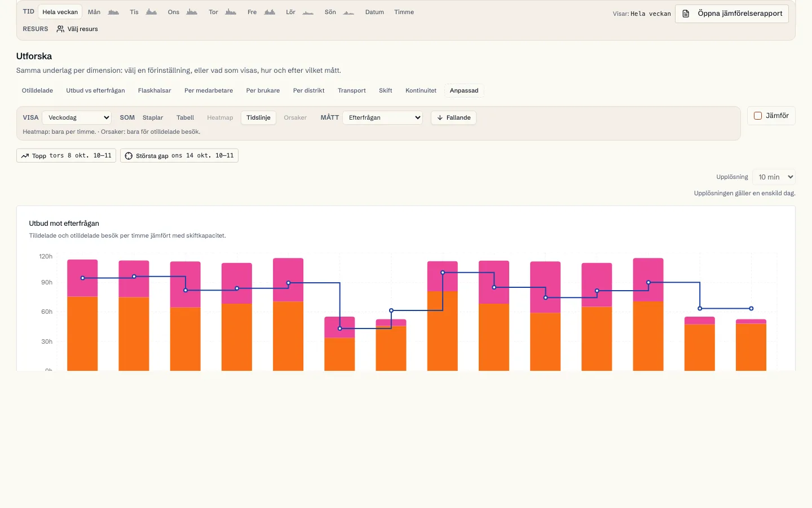Open the Veckodag dropdown

click(77, 117)
